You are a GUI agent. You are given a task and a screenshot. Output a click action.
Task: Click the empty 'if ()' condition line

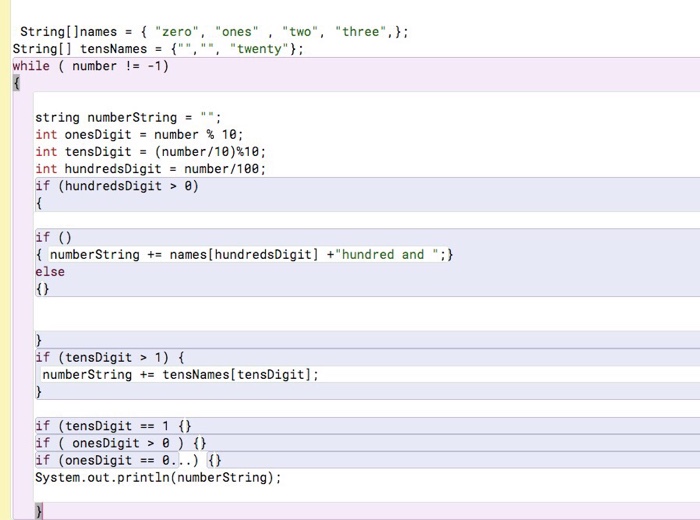(54, 237)
